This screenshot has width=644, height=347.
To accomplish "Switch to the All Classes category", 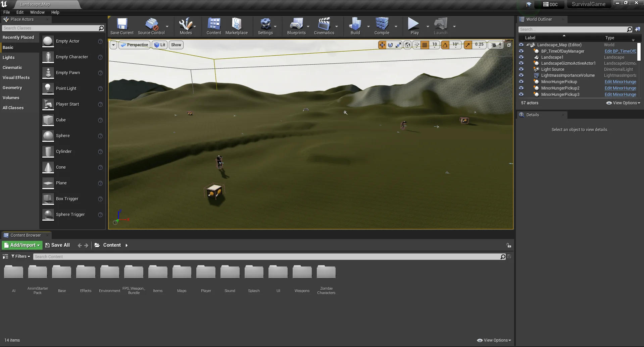I will coord(13,108).
